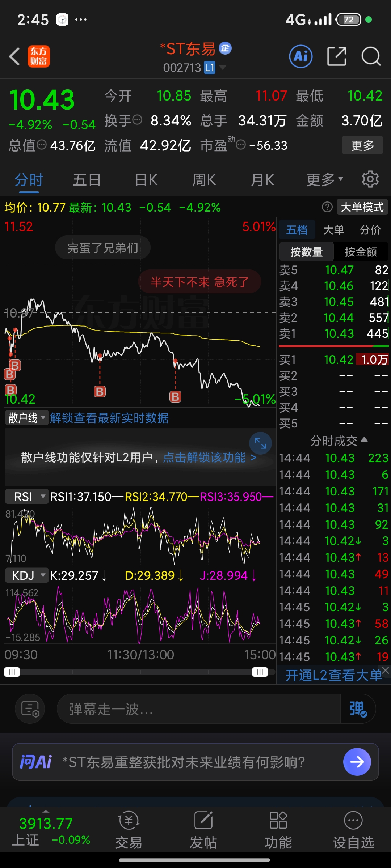This screenshot has height=868, width=391.
Task: Tap 完蛋了兄弟们 danmaku comment
Action: (x=103, y=248)
